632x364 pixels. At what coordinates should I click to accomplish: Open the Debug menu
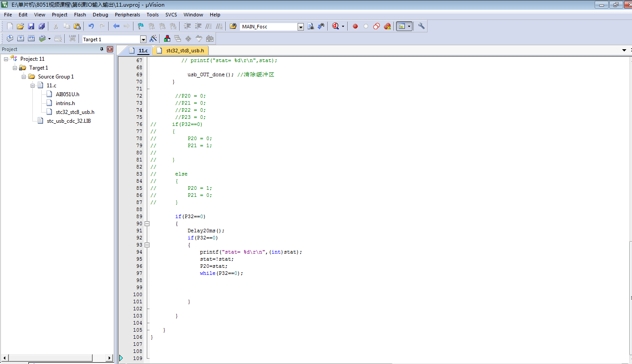100,15
